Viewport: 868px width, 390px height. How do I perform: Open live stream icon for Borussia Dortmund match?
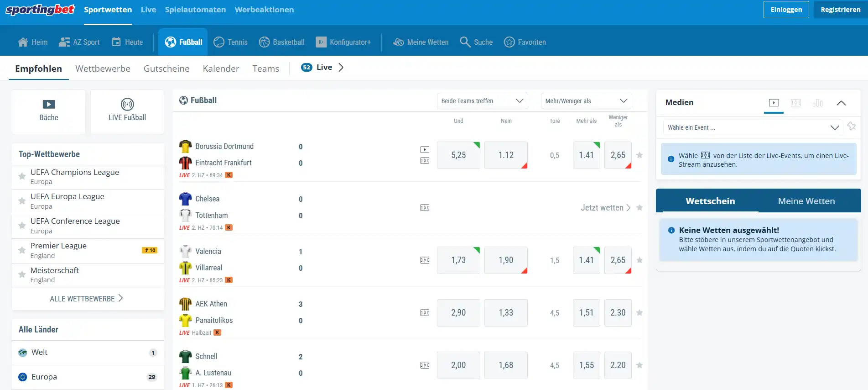[425, 149]
